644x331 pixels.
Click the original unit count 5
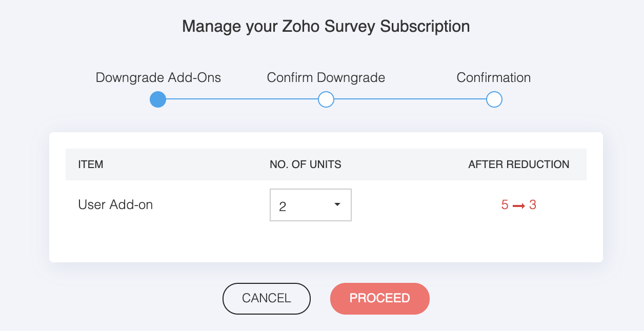(505, 205)
